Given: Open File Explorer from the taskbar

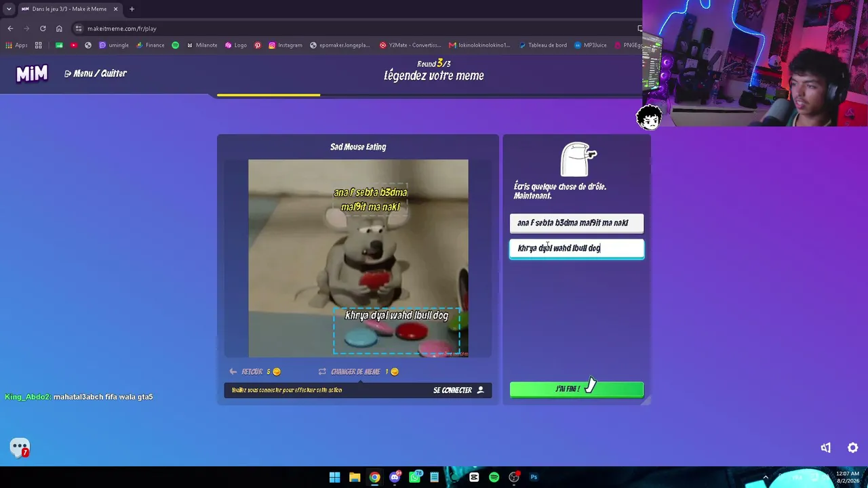Looking at the screenshot, I should pyautogui.click(x=355, y=477).
